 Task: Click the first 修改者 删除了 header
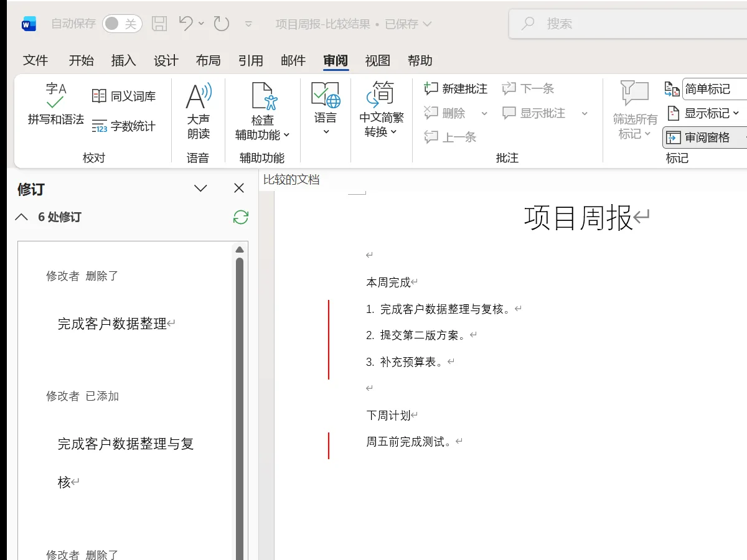click(x=82, y=276)
